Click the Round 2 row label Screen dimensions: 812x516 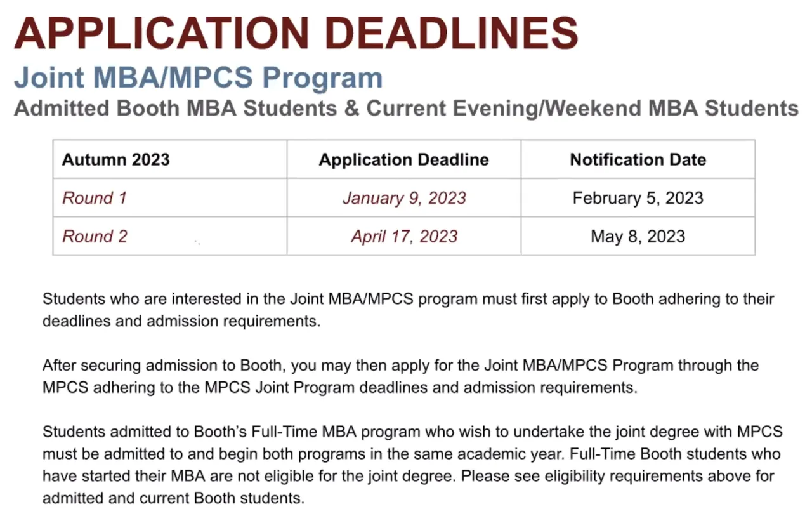[95, 236]
